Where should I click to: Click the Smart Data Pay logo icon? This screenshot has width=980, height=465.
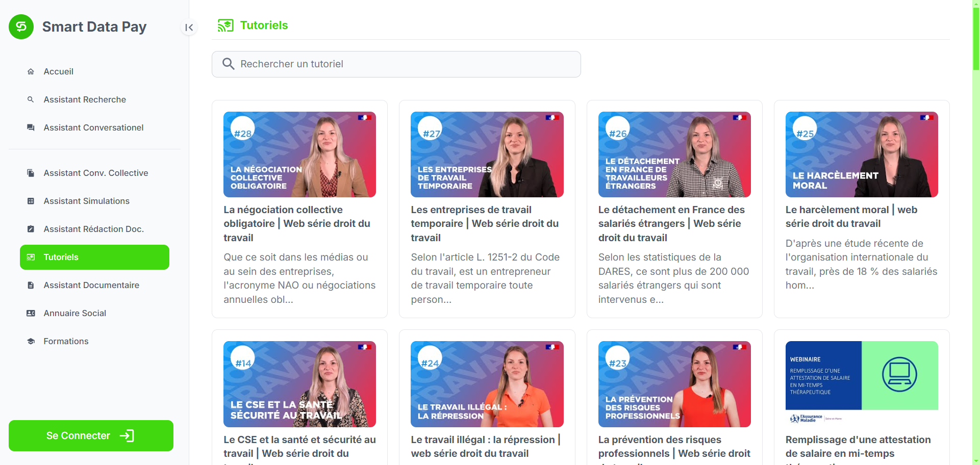(x=21, y=27)
